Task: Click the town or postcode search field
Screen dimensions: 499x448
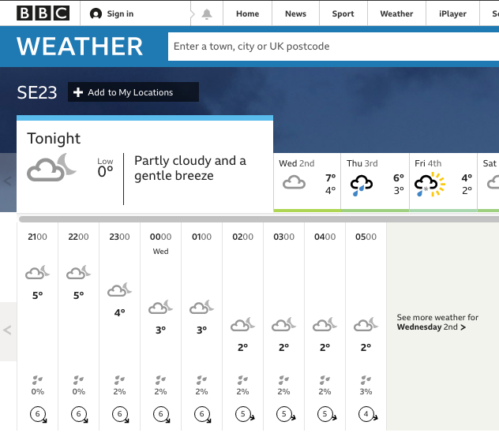Action: [332, 47]
